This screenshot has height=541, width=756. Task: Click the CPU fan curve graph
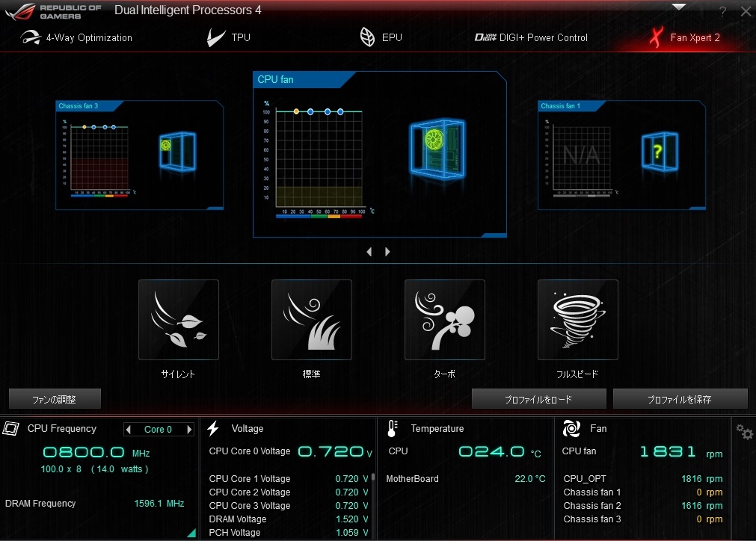click(x=319, y=159)
